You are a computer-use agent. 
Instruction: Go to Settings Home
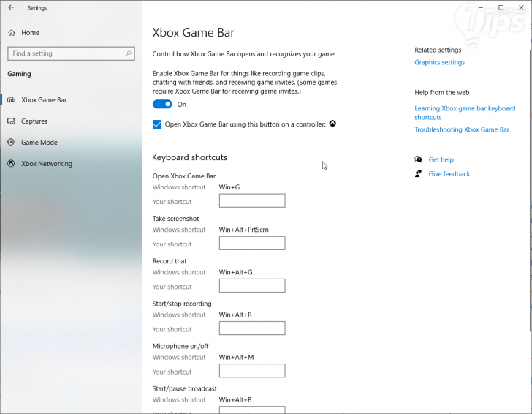click(30, 33)
